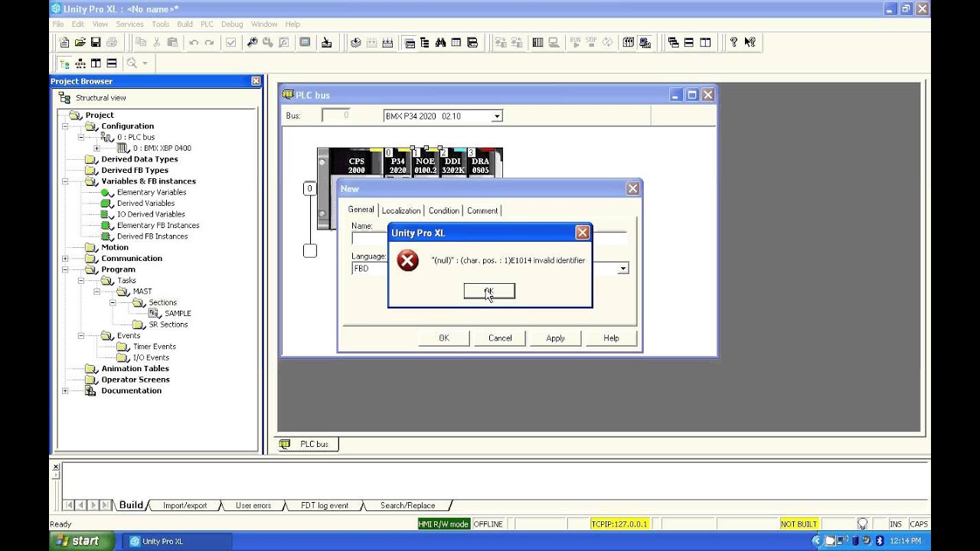
Task: Collapse the Events tree node
Action: (x=80, y=335)
